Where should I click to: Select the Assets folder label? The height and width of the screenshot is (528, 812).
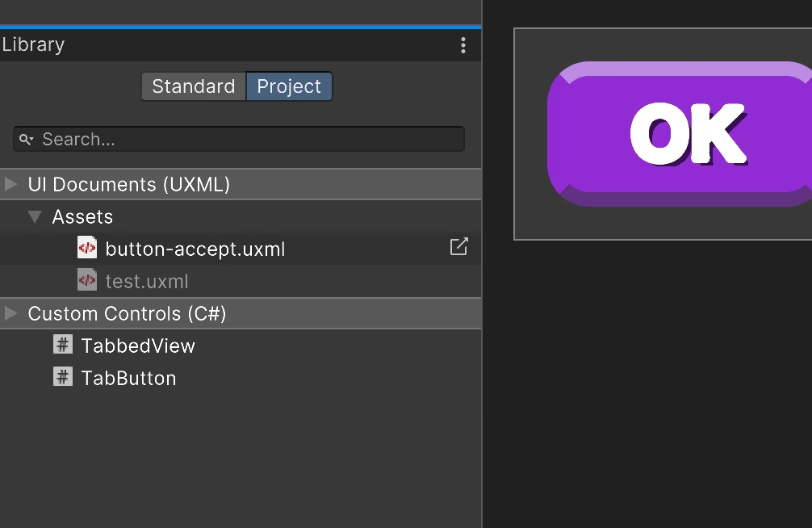(x=82, y=216)
